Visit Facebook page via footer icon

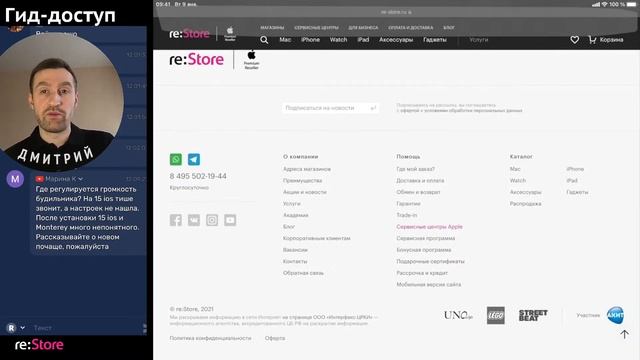pos(176,220)
